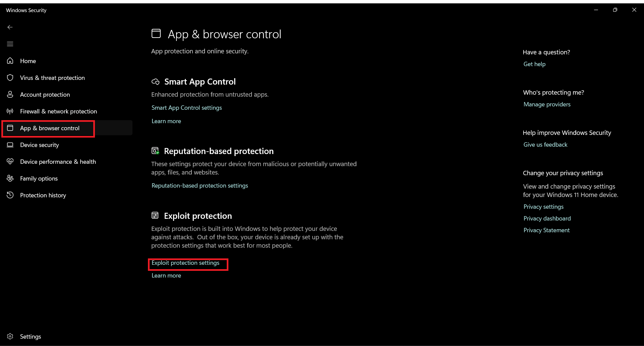Click the Home house icon

10,61
